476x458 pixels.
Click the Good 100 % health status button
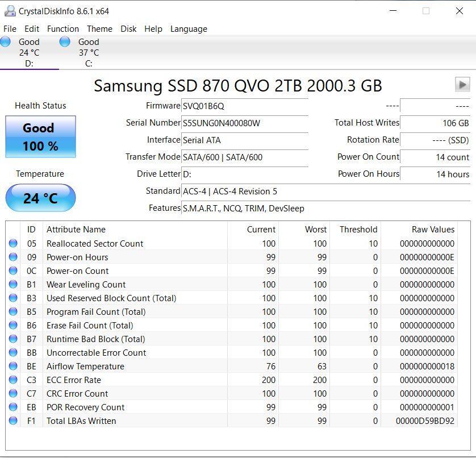pos(40,137)
